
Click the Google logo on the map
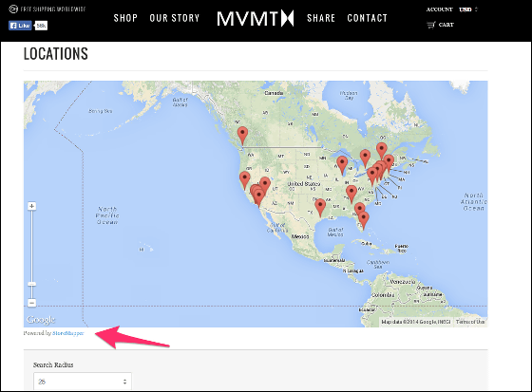tap(41, 320)
